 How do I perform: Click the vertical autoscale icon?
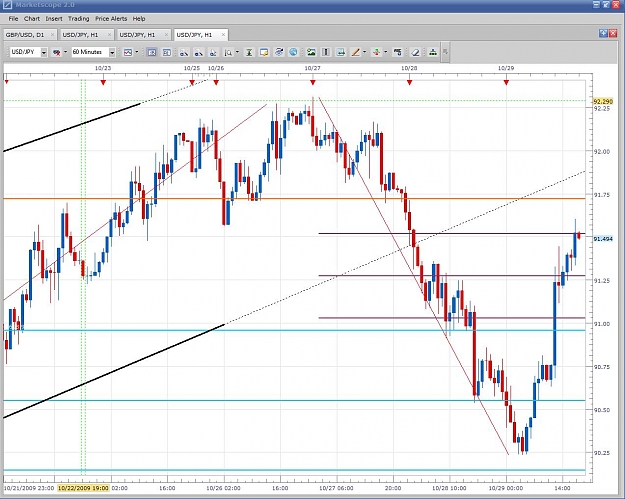(x=249, y=52)
